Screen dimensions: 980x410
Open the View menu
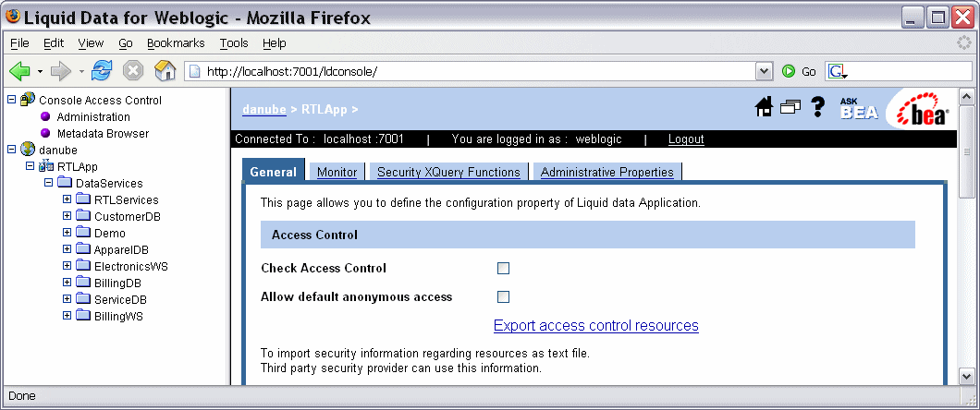pos(91,43)
